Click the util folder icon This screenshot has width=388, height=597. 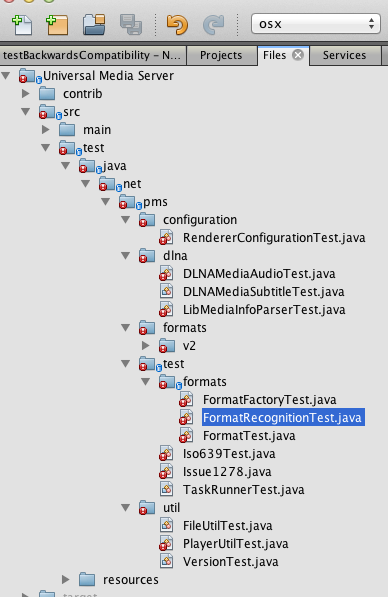pyautogui.click(x=147, y=507)
